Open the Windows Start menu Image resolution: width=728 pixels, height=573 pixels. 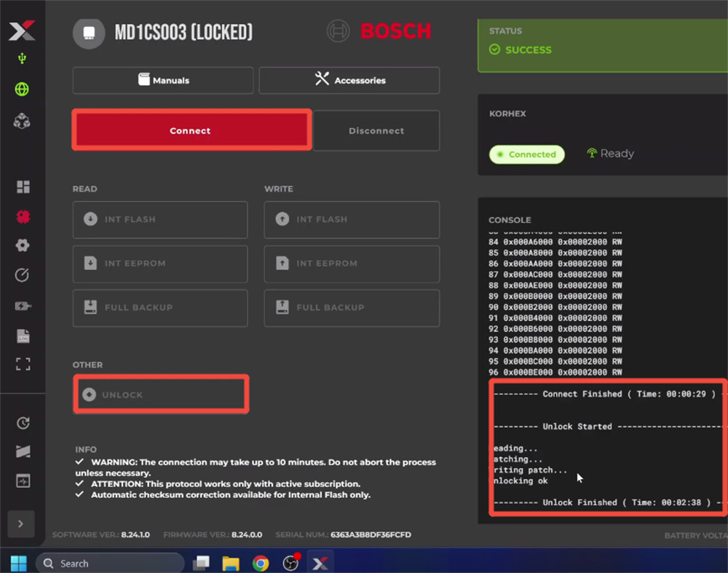(19, 564)
